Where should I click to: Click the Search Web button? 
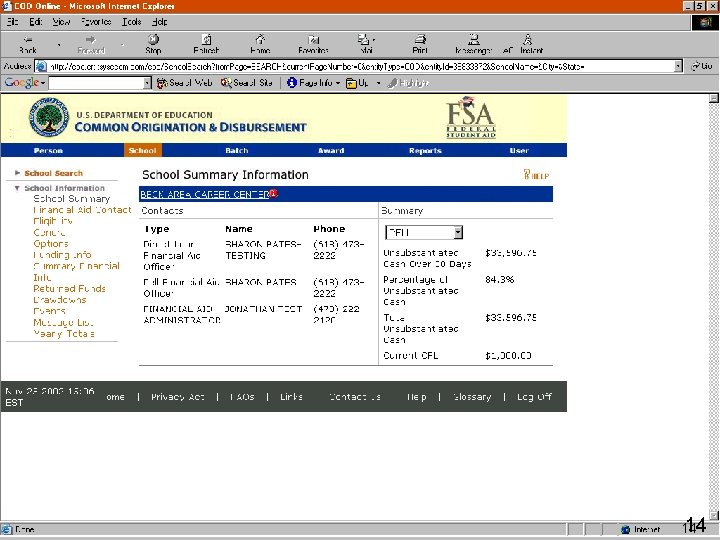coord(185,83)
